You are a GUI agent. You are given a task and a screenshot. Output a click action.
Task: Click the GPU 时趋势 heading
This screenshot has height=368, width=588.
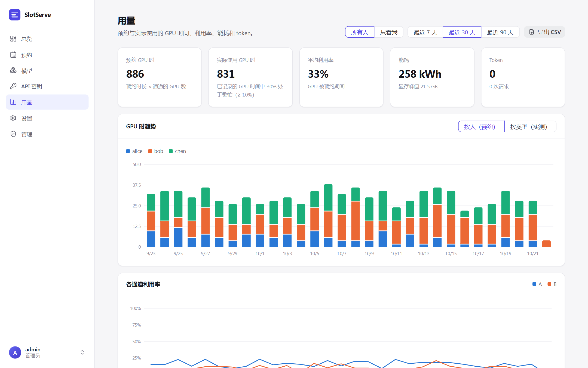141,126
